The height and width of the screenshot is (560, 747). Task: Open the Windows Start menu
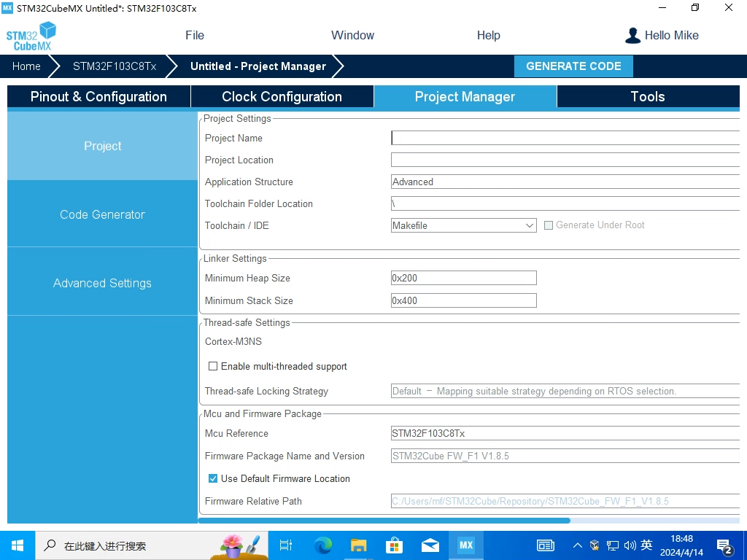coord(18,545)
